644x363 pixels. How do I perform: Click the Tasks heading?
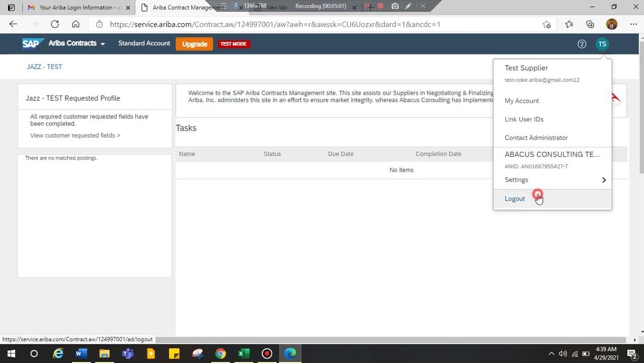186,128
